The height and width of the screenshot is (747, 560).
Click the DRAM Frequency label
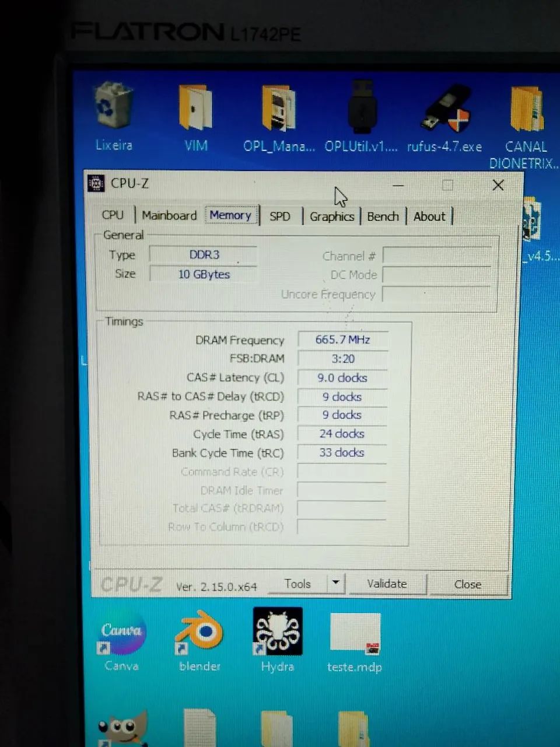(240, 340)
